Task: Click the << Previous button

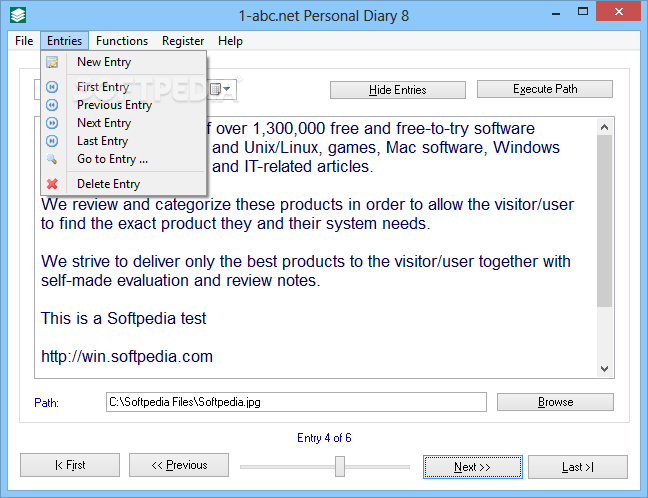Action: (x=179, y=465)
